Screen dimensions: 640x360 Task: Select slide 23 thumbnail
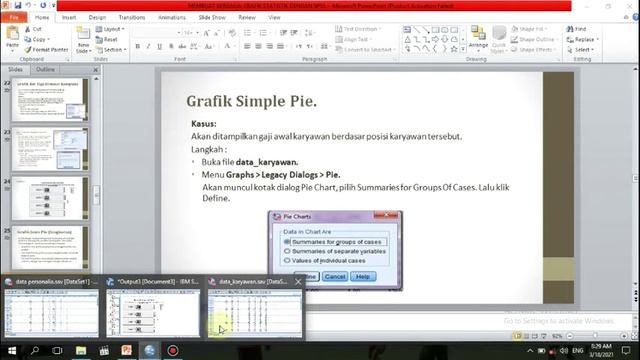coord(50,149)
